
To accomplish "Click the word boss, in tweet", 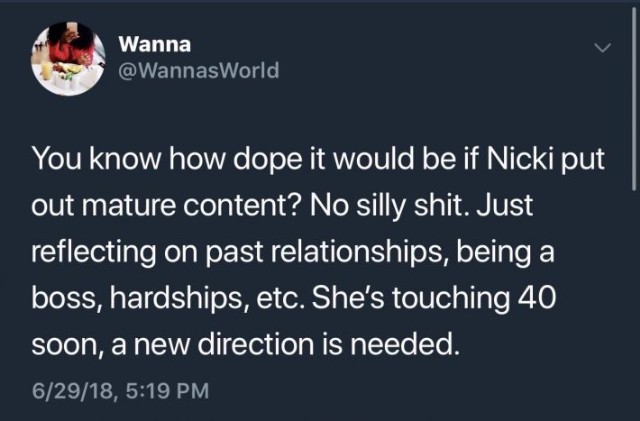I will point(67,298).
